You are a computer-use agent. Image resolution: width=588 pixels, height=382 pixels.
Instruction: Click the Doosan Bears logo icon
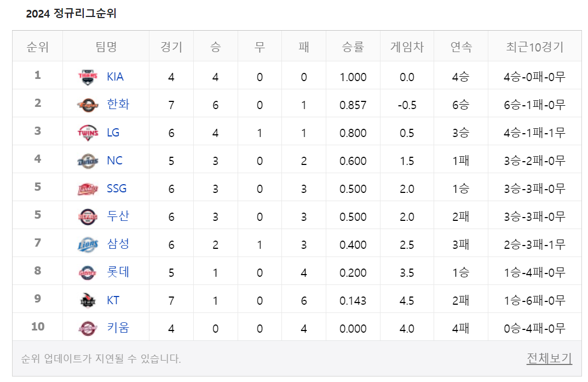coord(88,216)
